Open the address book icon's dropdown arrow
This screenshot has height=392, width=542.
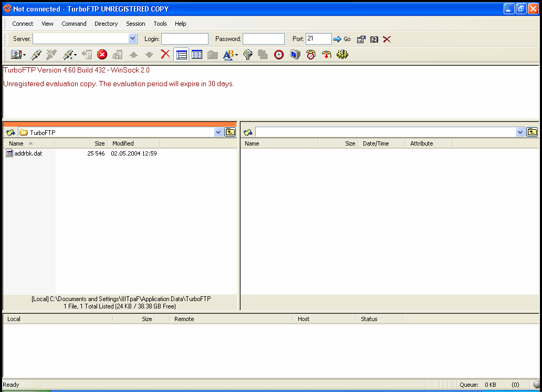pos(25,55)
